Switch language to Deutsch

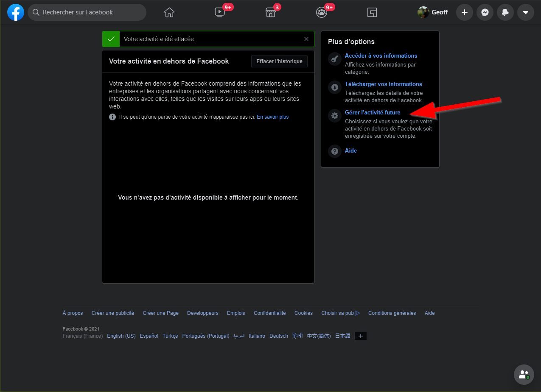(279, 336)
